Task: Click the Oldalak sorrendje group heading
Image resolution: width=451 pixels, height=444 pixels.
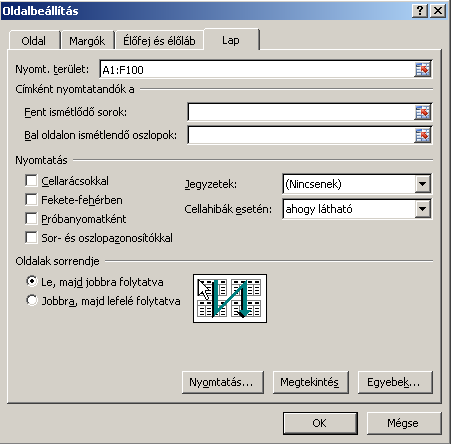Action: (57, 261)
